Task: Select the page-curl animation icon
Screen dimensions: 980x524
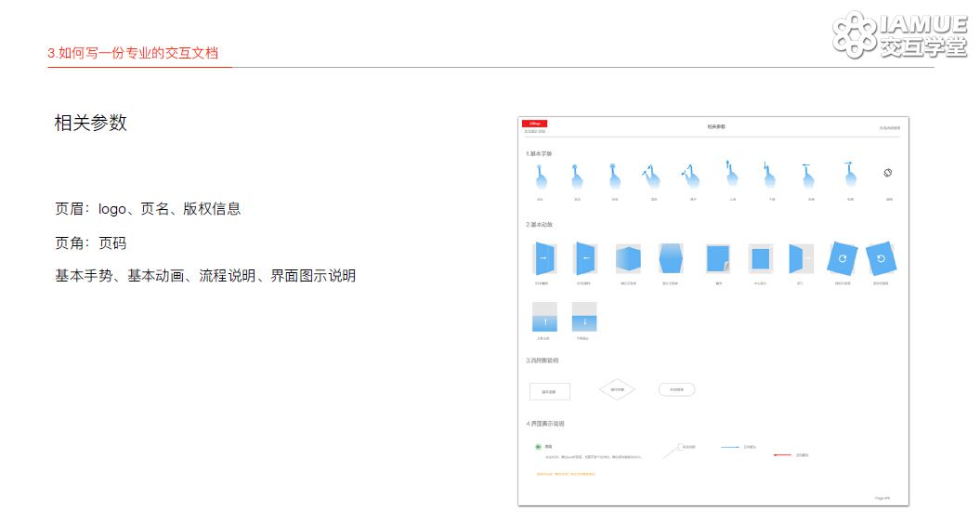Action: pyautogui.click(x=717, y=258)
